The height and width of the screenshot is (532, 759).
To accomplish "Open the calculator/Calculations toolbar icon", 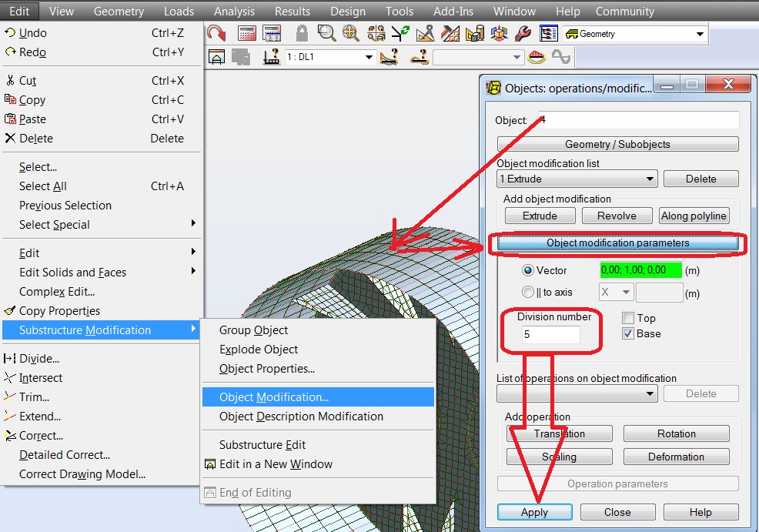I will pyautogui.click(x=246, y=32).
